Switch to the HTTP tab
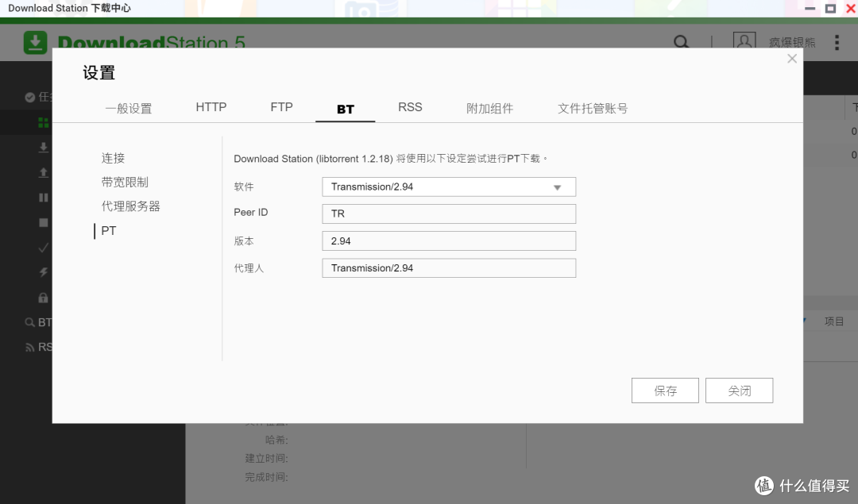858x504 pixels. 211,107
